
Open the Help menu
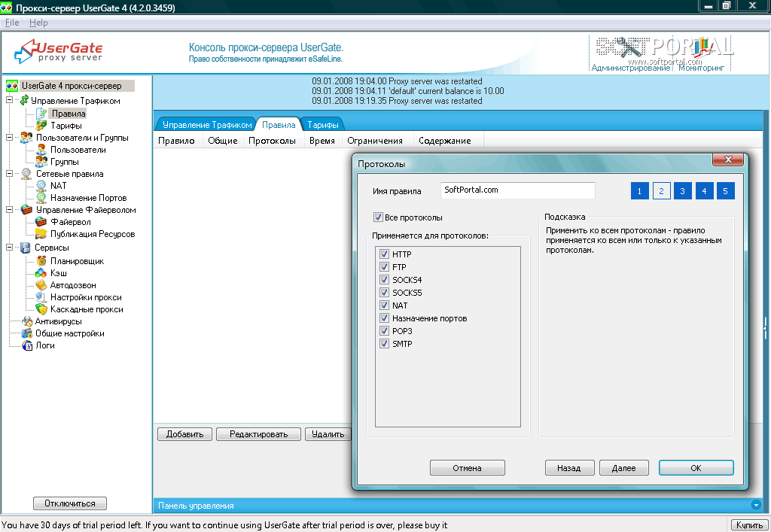pyautogui.click(x=38, y=23)
